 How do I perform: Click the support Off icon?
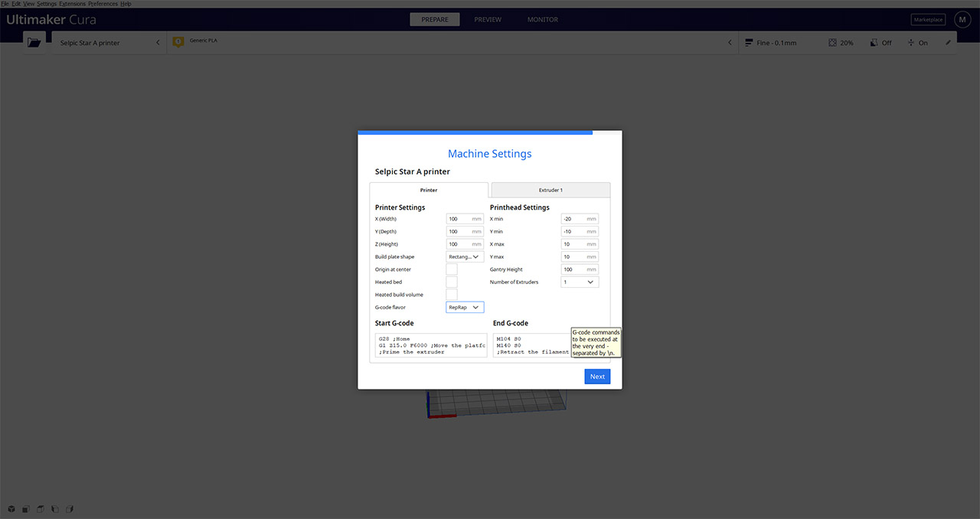[x=874, y=43]
